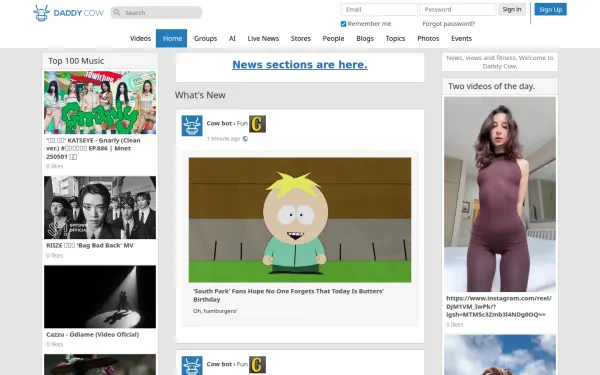Click the 'News, views and fitness' welcome text
This screenshot has height=375, width=600.
tap(500, 62)
